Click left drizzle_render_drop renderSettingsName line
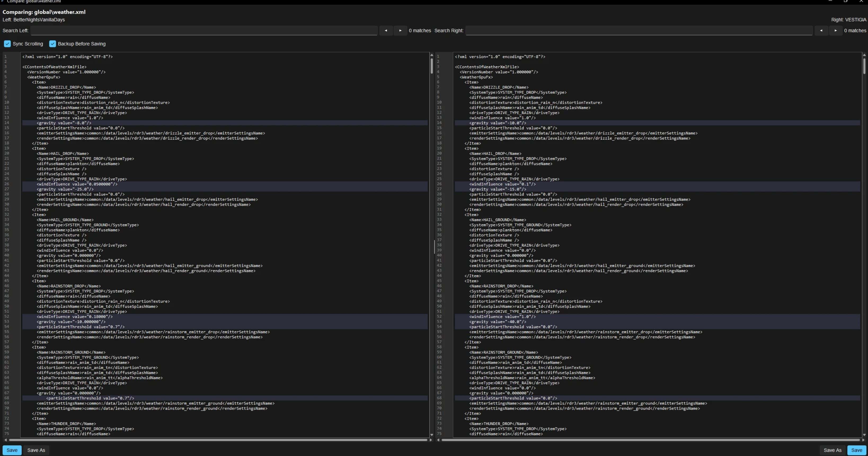 click(x=147, y=138)
